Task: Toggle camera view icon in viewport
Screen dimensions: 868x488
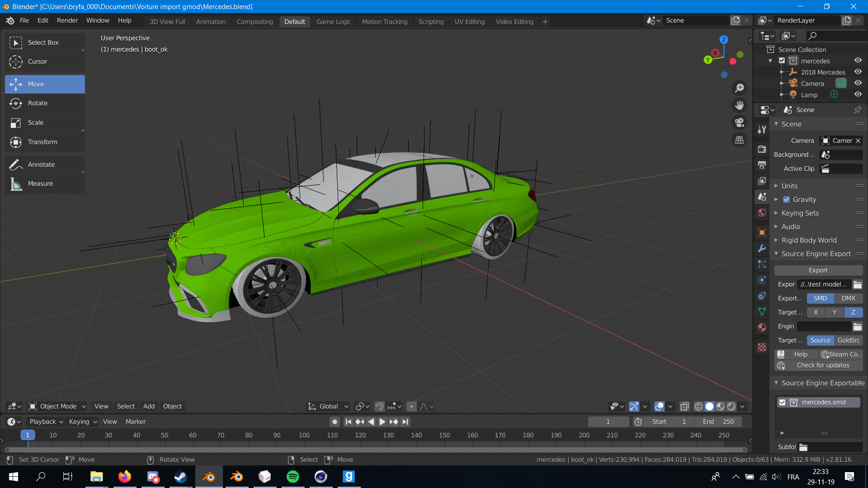Action: click(x=740, y=122)
